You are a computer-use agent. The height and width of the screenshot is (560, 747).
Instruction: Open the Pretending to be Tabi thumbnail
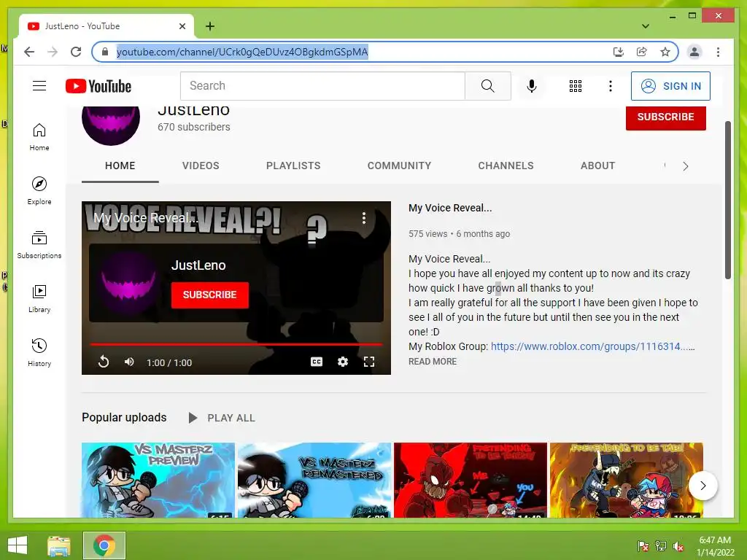pyautogui.click(x=627, y=480)
